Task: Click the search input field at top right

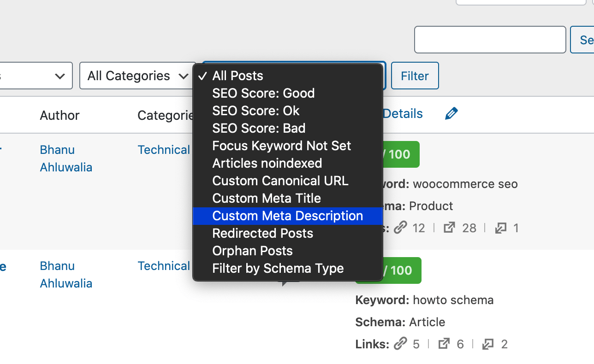Action: (x=490, y=40)
